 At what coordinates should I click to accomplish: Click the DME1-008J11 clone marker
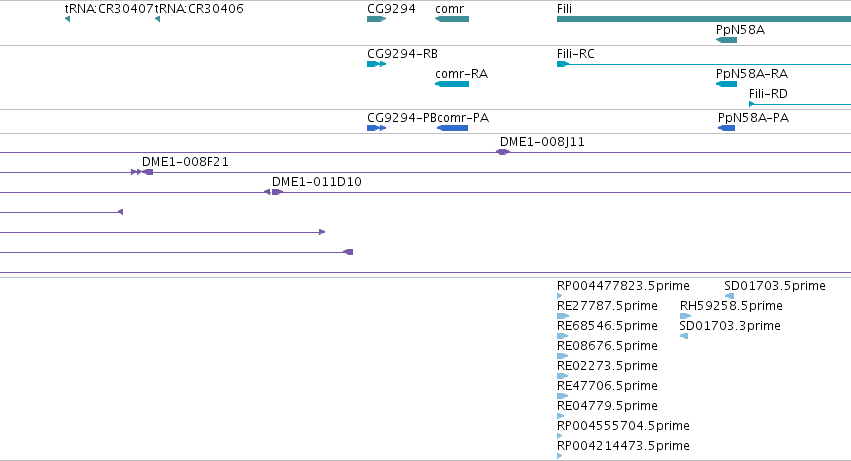(503, 152)
